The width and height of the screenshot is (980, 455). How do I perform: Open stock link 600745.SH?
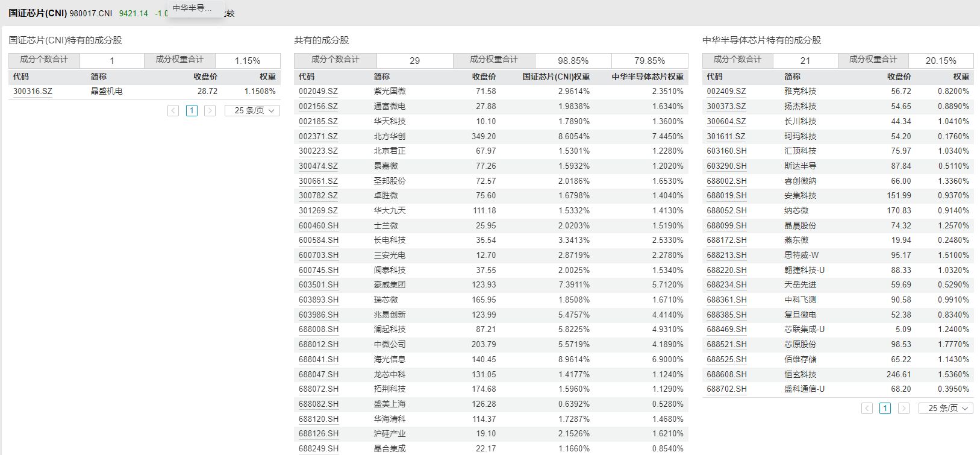click(319, 271)
